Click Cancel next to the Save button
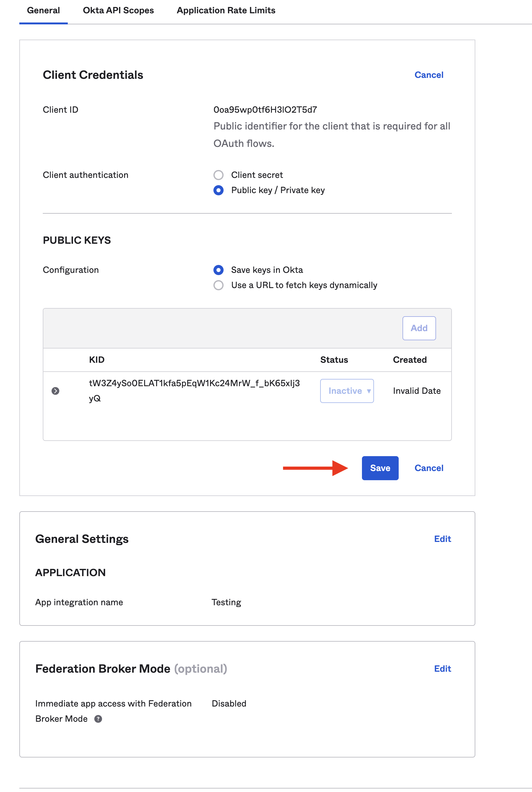This screenshot has width=532, height=792. 428,468
